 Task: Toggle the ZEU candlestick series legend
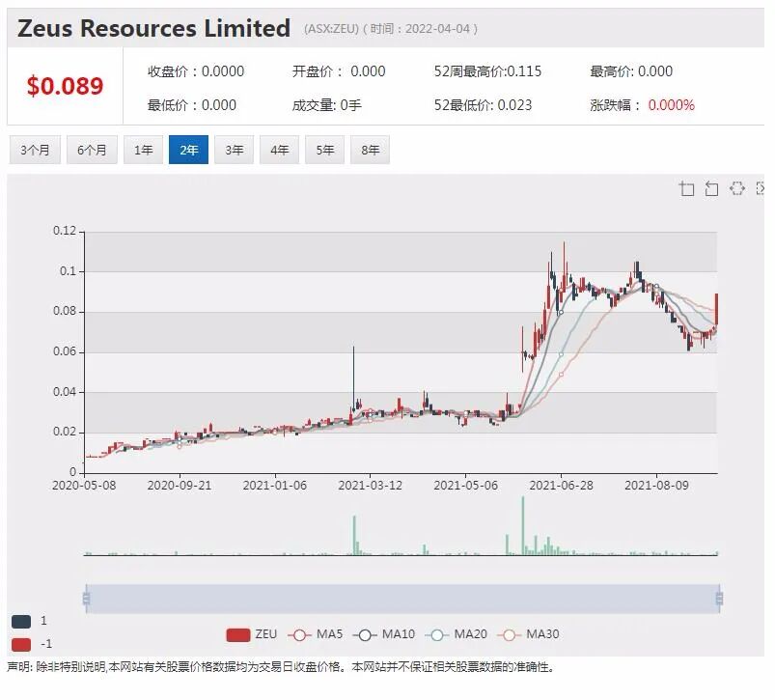[252, 634]
